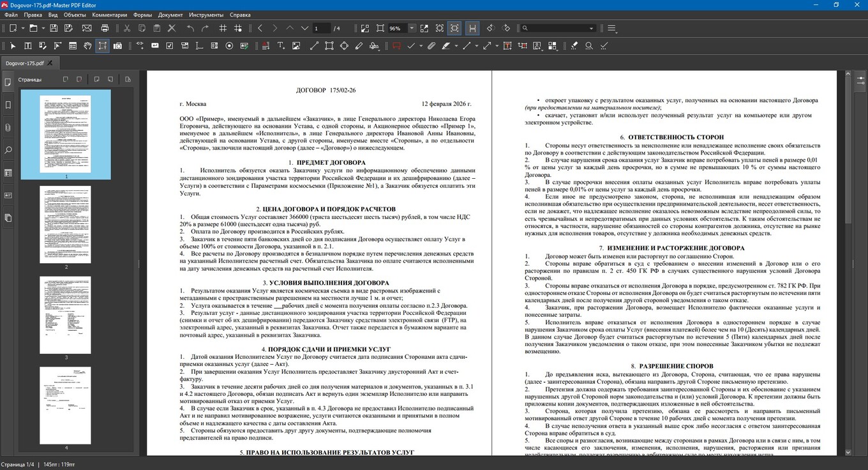Click the Attach file paperclip tool
This screenshot has width=868, height=470.
[431, 46]
